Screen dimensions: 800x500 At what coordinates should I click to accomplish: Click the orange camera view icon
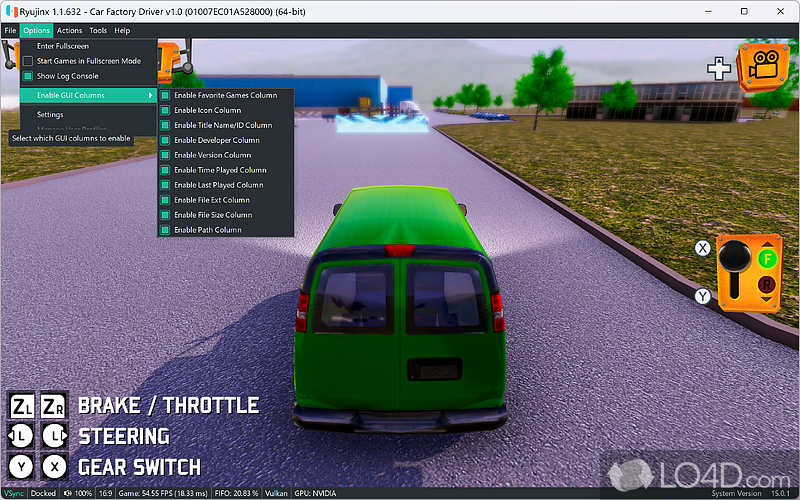coord(764,67)
